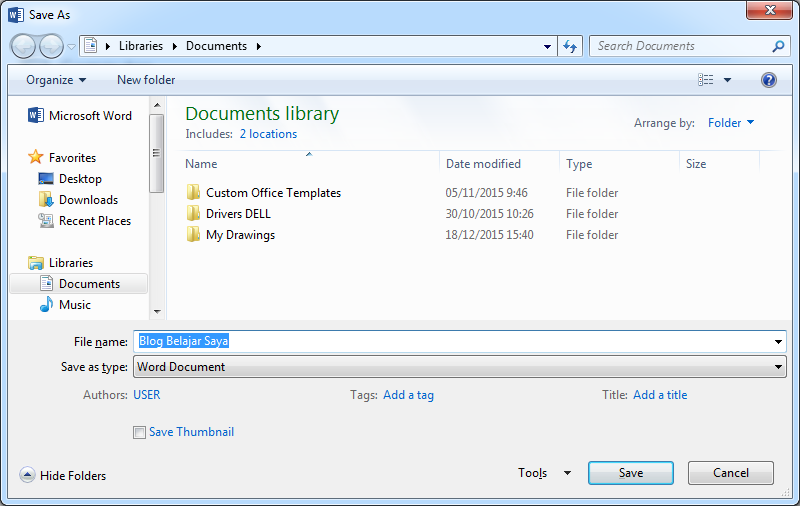Open the address bar history dropdown
The height and width of the screenshot is (506, 800).
pos(547,46)
